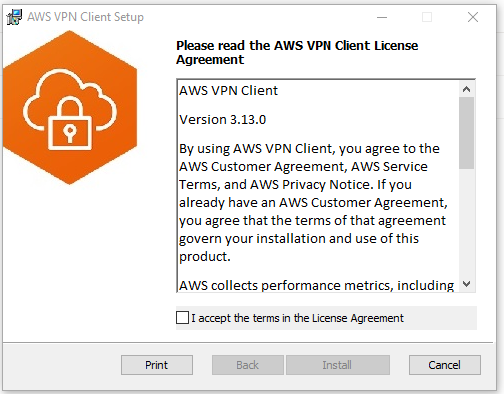
Task: Minimize the setup window
Action: click(x=382, y=17)
